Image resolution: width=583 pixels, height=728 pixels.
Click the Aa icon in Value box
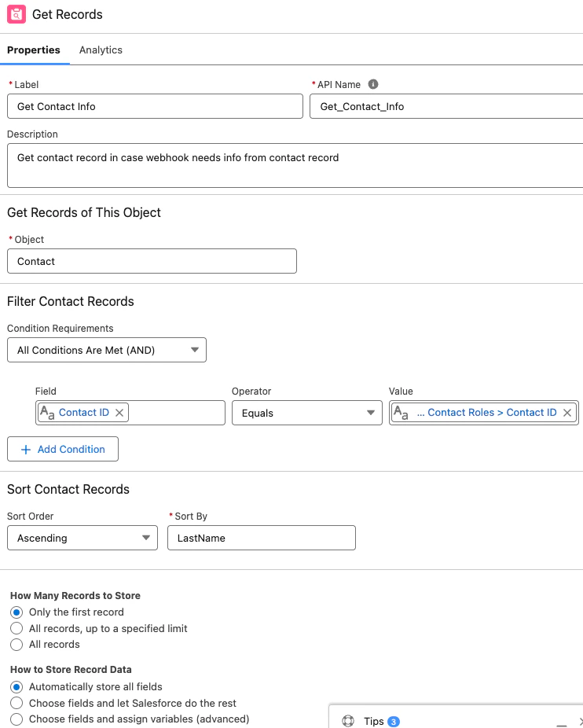401,412
